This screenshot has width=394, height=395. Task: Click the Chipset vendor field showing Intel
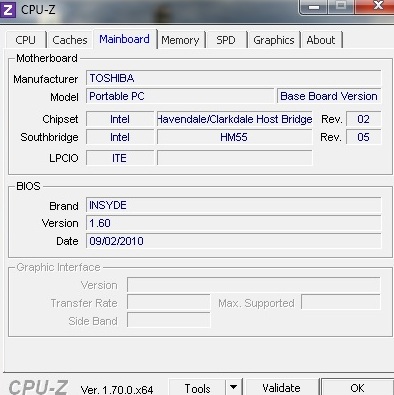pyautogui.click(x=120, y=119)
